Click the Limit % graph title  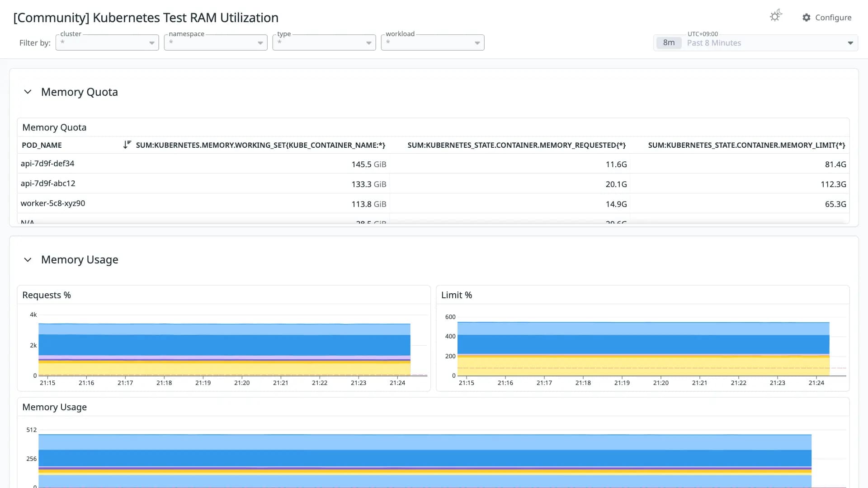coord(457,295)
